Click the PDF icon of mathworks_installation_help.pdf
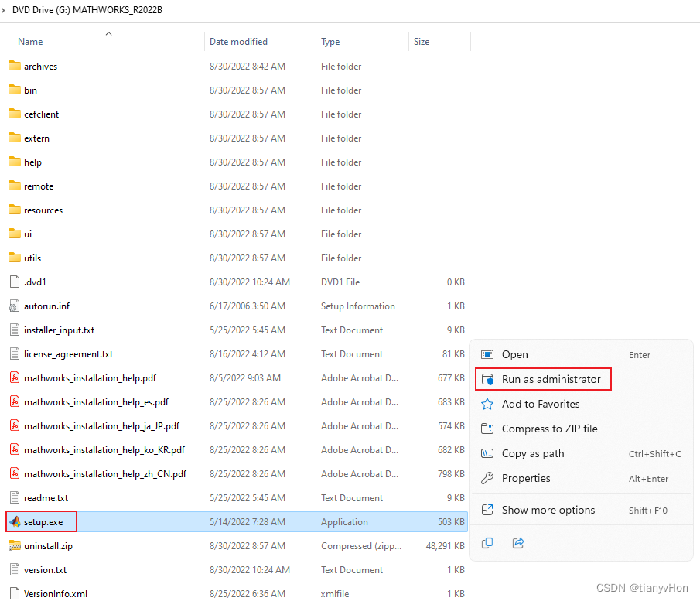The image size is (700, 601). [15, 378]
